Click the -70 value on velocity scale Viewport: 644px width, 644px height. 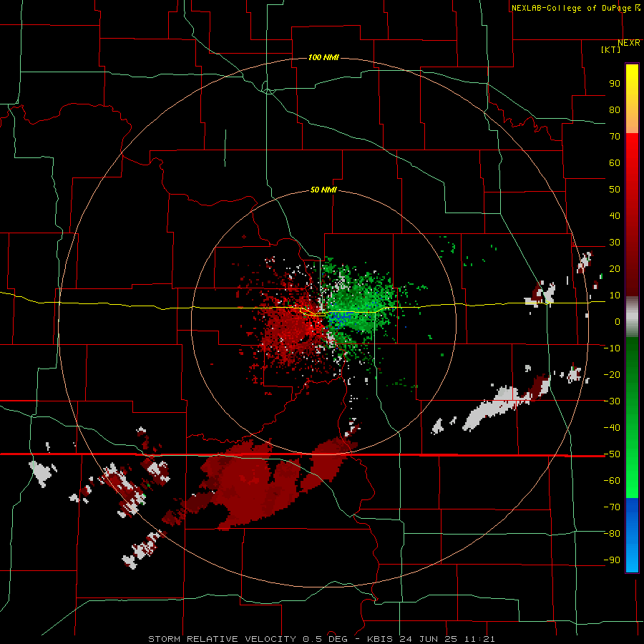pyautogui.click(x=612, y=507)
